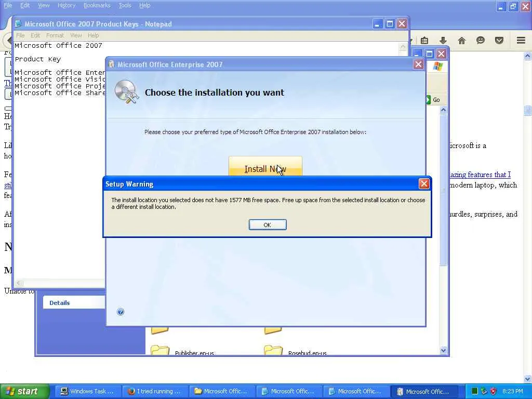
Task: Open the Firefox Tools menu
Action: pos(125,5)
